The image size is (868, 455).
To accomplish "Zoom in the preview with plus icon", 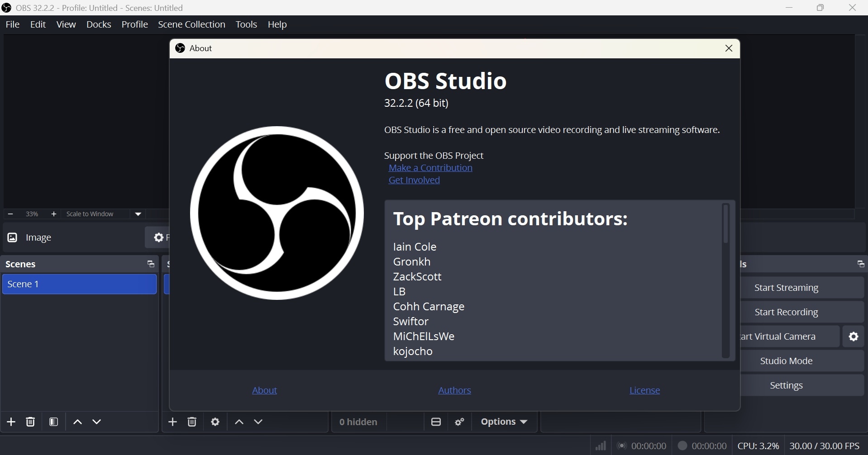I will (54, 214).
